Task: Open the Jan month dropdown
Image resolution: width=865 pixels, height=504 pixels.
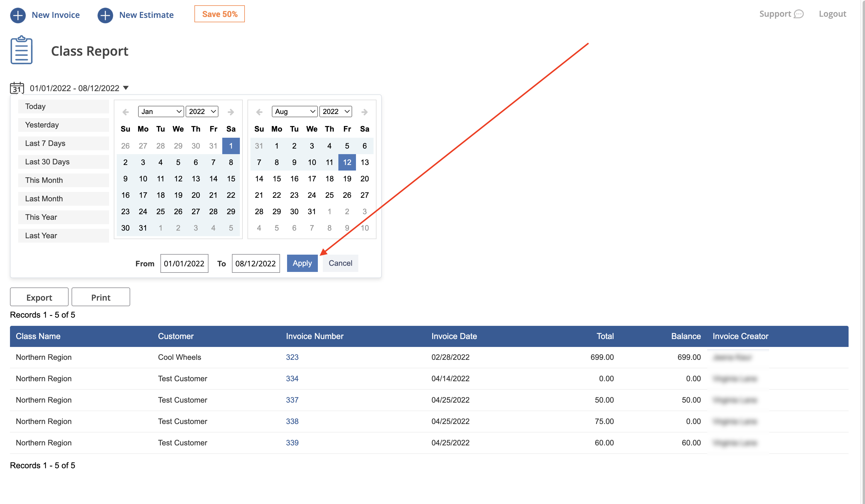Action: pos(161,111)
